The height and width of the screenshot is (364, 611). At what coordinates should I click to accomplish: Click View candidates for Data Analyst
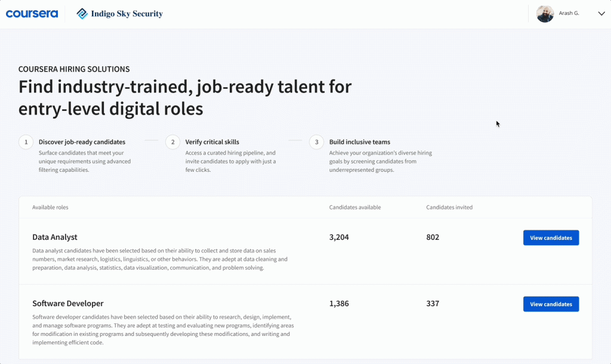(551, 237)
